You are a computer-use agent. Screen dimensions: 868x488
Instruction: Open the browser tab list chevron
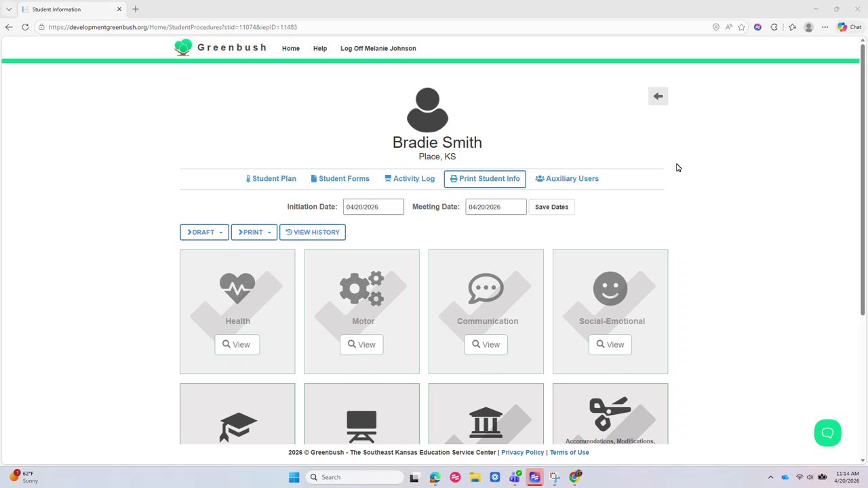coord(9,9)
